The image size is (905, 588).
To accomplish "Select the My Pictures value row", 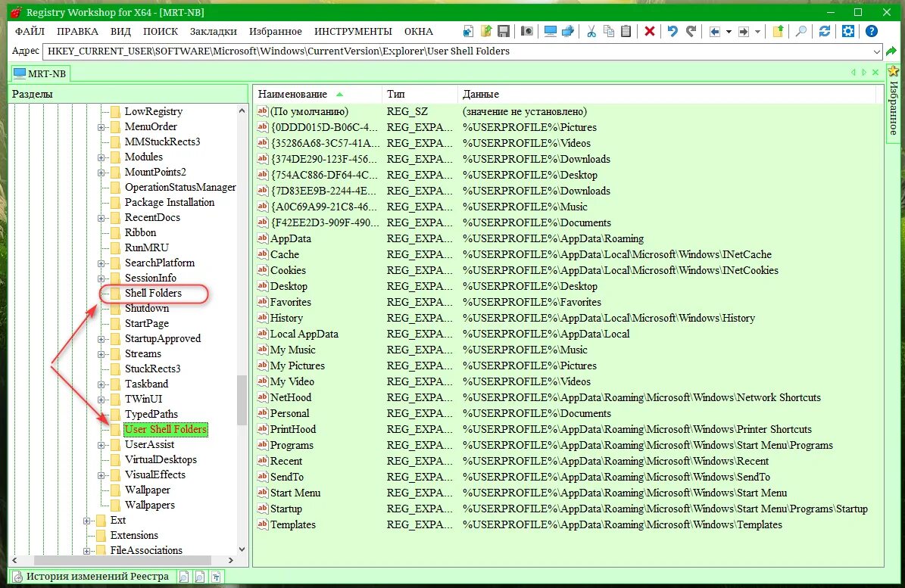I will 569,366.
